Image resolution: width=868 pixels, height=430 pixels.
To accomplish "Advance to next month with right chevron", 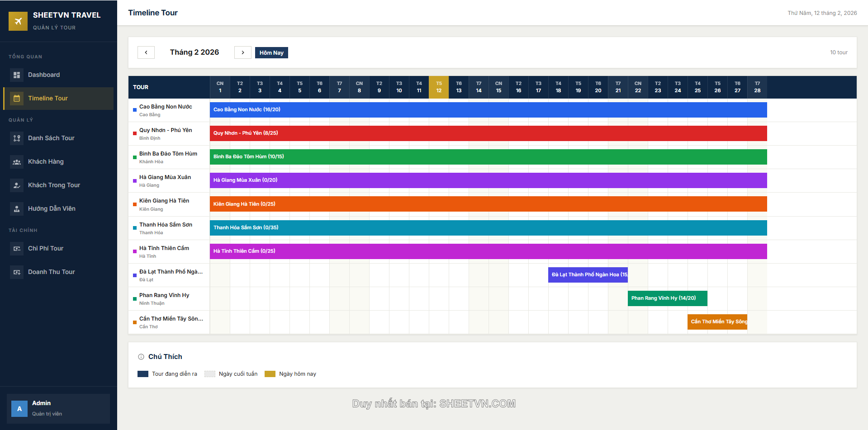I will 243,52.
